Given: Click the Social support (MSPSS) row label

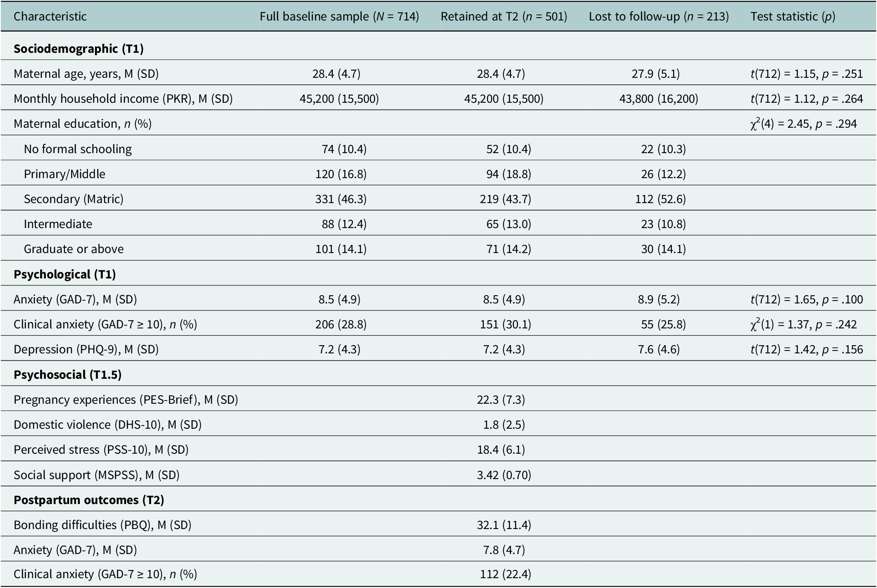Looking at the screenshot, I should (97, 475).
